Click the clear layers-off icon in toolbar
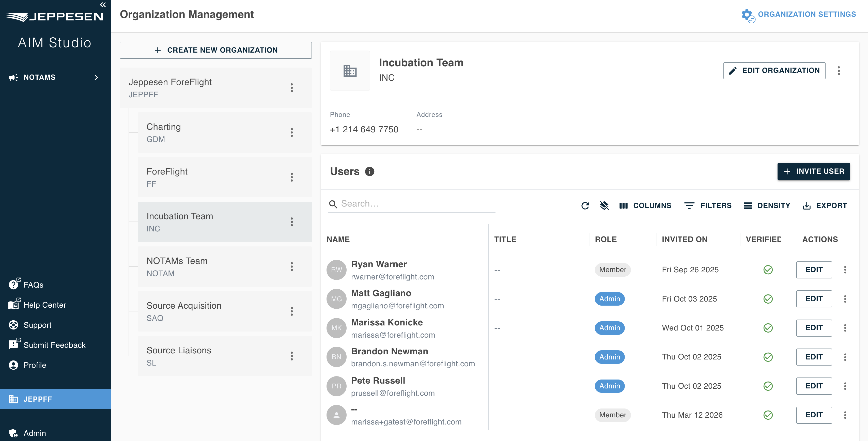Viewport: 868px width, 441px height. [x=604, y=206]
